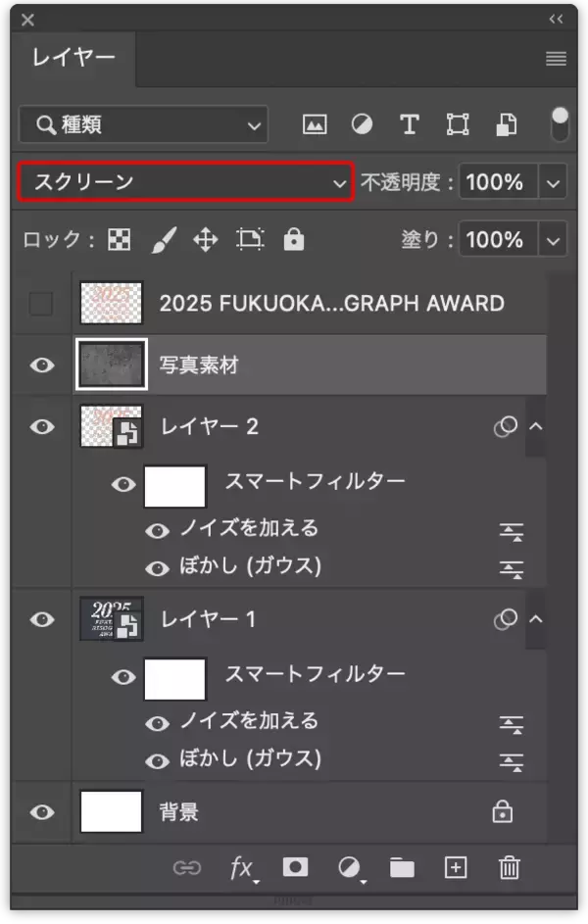Open the Layers panel hamburger menu
The width and height of the screenshot is (588, 924).
556,59
